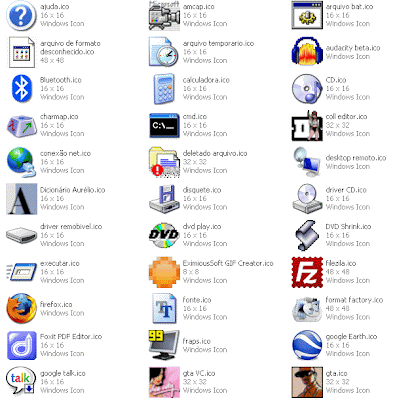Click the deletado arquivo.ico folder icon
This screenshot has width=395, height=400.
point(164,162)
